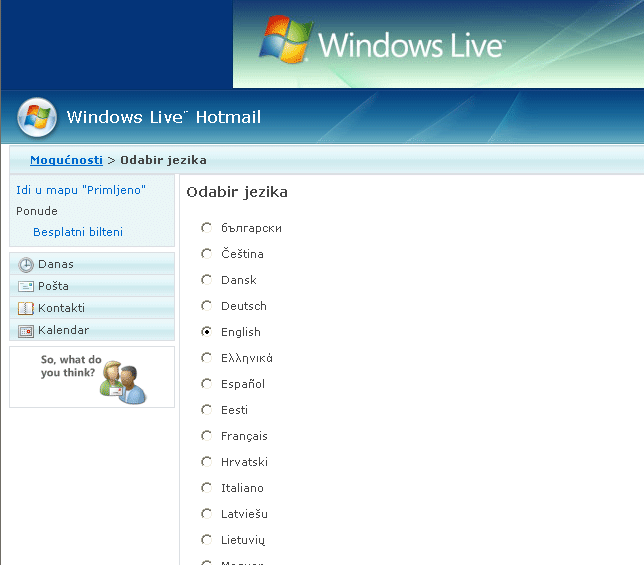The height and width of the screenshot is (565, 644).
Task: Select the Italiano radio button
Action: click(x=207, y=487)
